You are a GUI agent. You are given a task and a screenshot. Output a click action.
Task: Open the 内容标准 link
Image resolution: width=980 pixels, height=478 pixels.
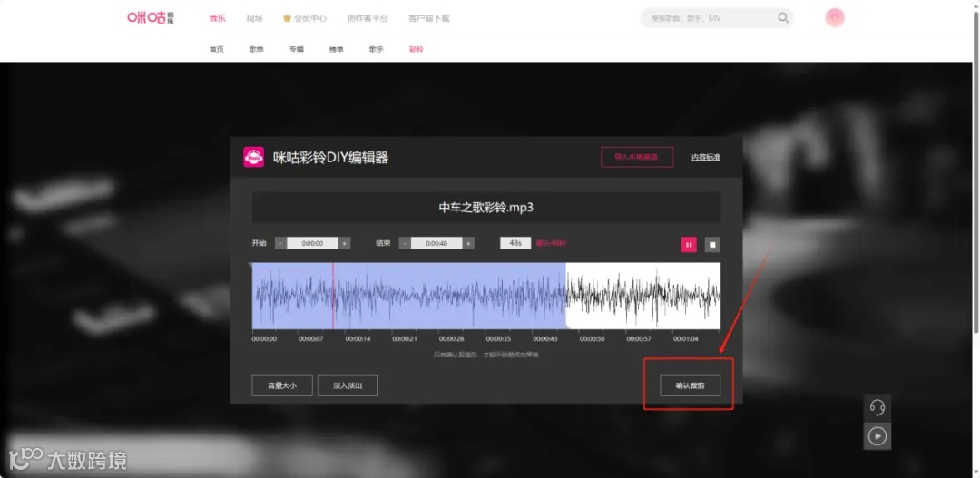pyautogui.click(x=706, y=157)
